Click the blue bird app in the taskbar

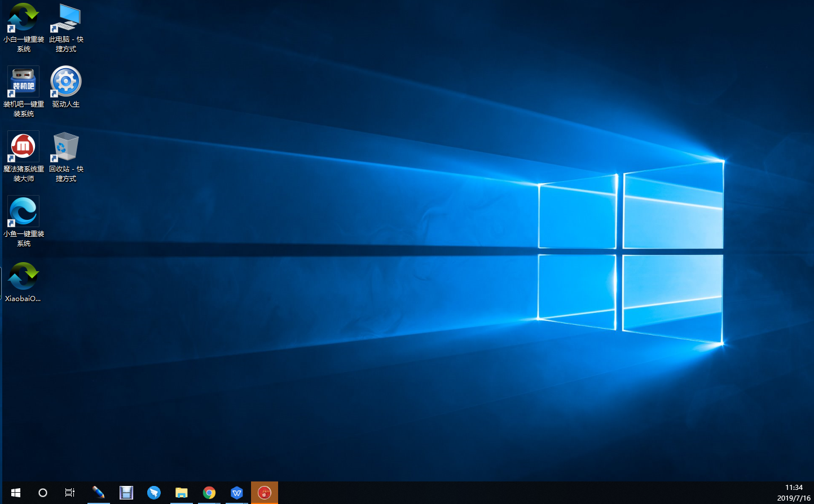154,492
